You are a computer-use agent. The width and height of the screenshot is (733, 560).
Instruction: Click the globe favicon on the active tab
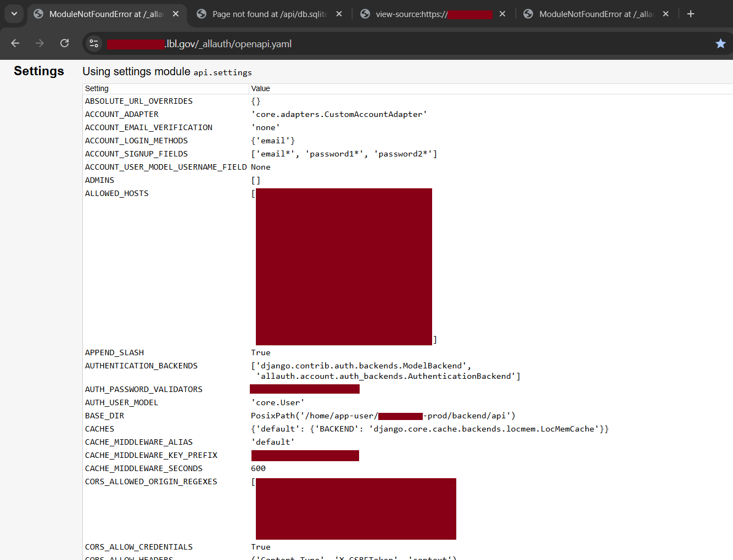tap(38, 14)
